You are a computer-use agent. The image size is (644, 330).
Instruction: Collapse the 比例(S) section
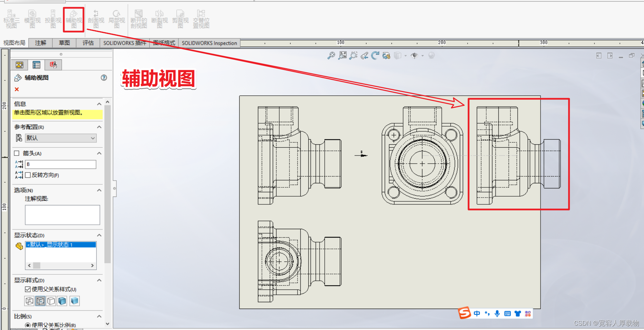click(x=99, y=316)
